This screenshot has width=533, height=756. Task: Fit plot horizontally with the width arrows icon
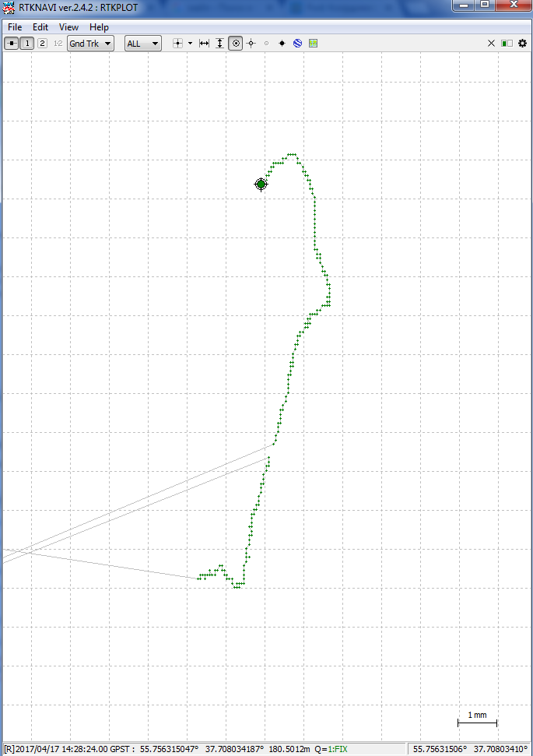pos(204,44)
